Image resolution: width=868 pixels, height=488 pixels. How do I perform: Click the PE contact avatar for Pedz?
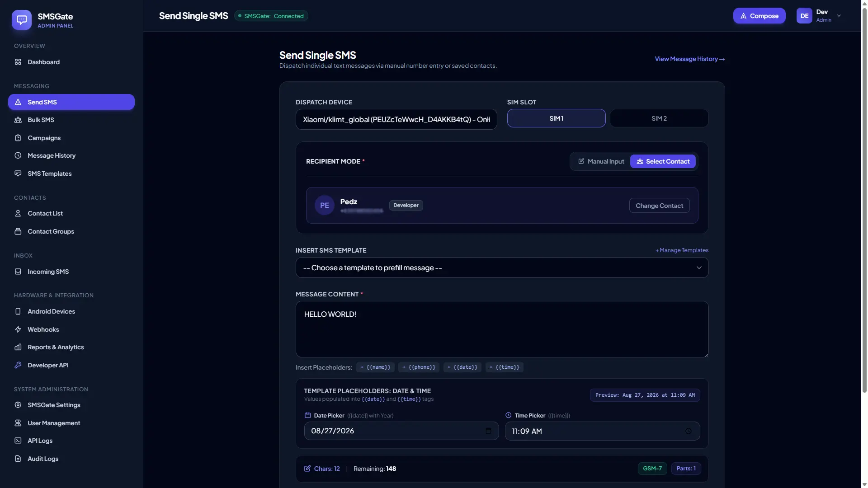click(325, 205)
